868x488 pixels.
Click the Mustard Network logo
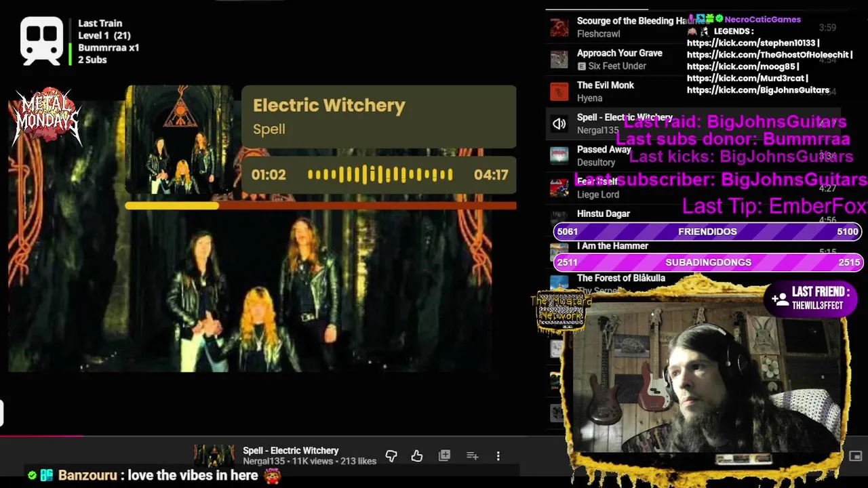pos(560,312)
